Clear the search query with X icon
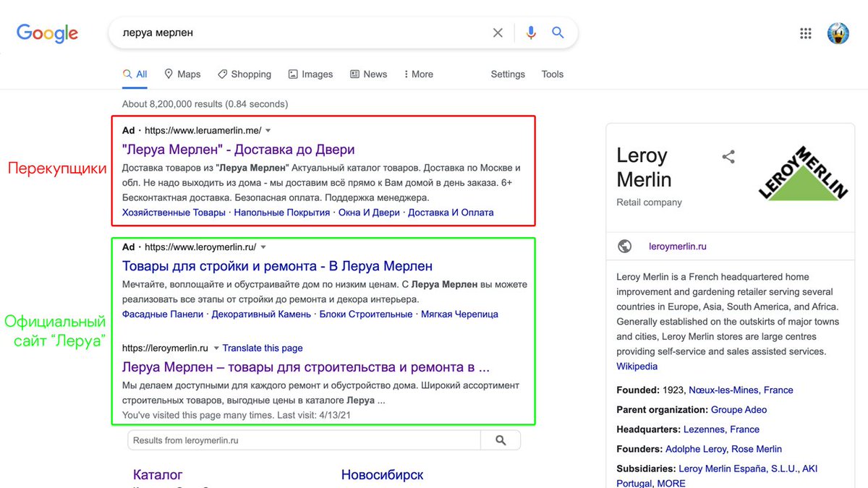Viewport: 868px width, 488px height. click(498, 33)
